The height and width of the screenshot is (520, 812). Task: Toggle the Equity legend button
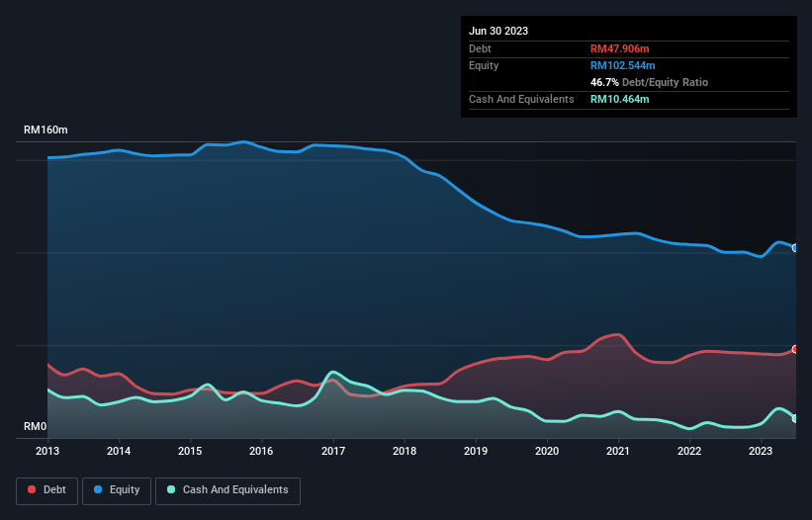pos(117,490)
